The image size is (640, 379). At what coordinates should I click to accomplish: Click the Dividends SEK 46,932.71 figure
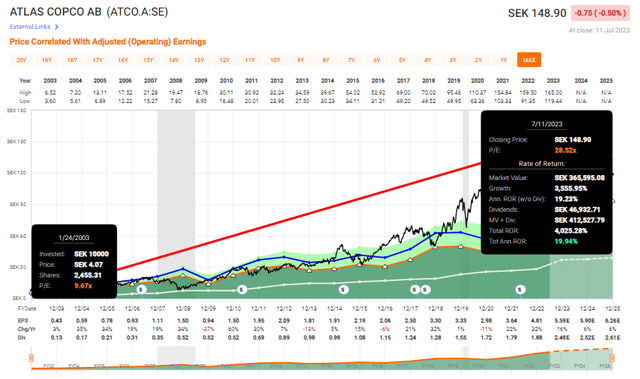click(577, 209)
